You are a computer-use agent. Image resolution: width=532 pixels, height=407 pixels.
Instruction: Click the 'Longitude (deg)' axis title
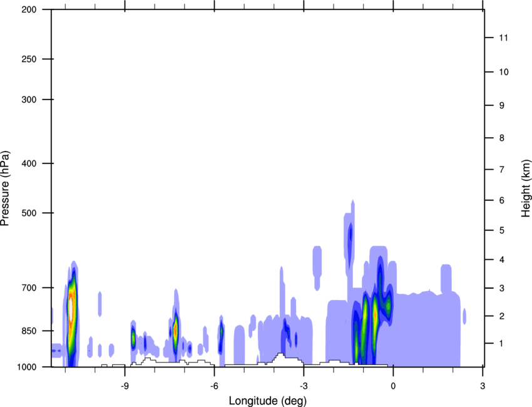tap(268, 401)
